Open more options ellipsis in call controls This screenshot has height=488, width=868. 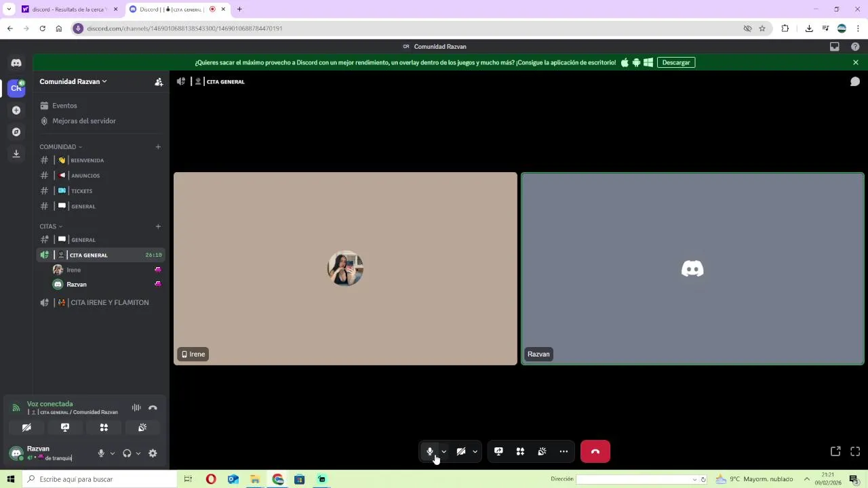564,451
